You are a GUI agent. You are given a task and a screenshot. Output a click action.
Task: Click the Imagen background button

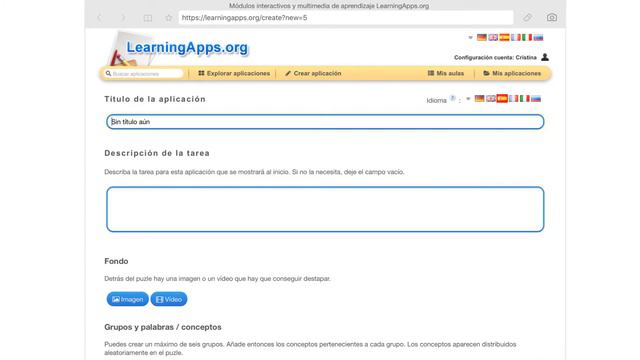point(127,299)
